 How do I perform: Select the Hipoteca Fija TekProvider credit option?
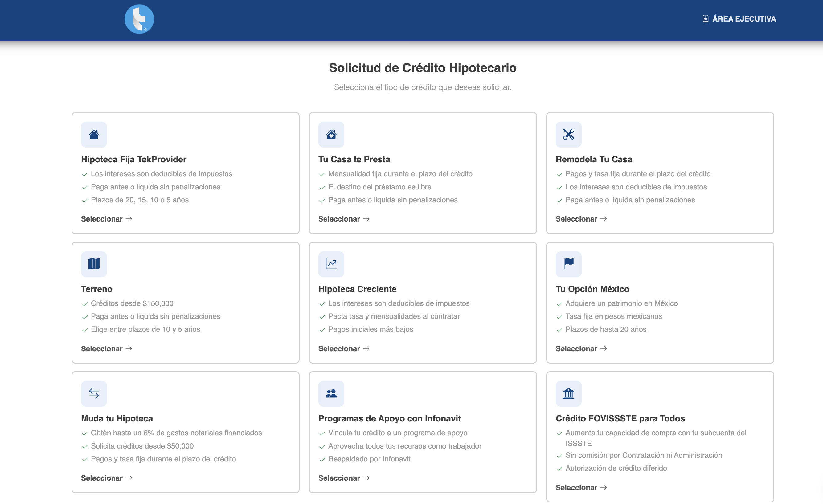point(106,219)
